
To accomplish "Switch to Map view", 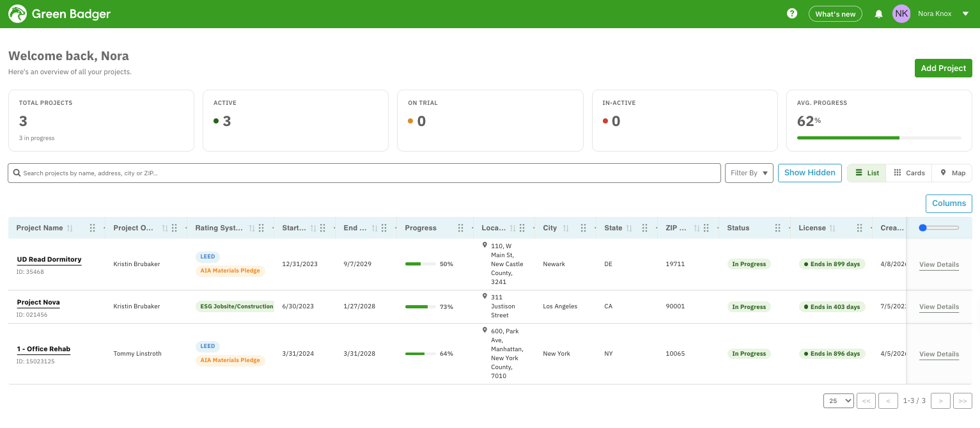I will 953,173.
